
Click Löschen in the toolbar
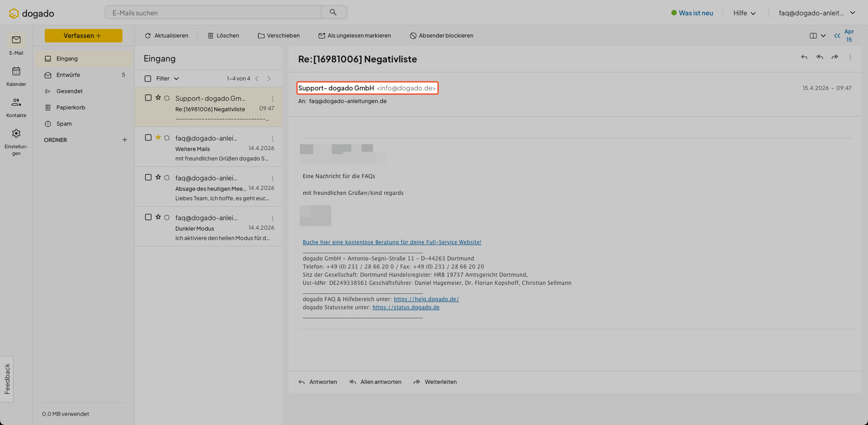coord(223,36)
